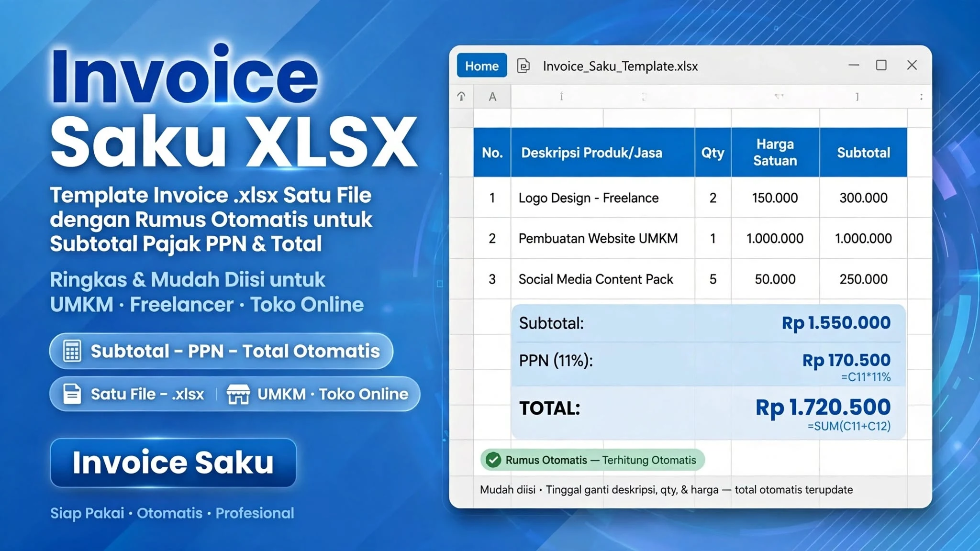Click the PPN (11%): label
The width and height of the screenshot is (980, 551).
coord(556,360)
